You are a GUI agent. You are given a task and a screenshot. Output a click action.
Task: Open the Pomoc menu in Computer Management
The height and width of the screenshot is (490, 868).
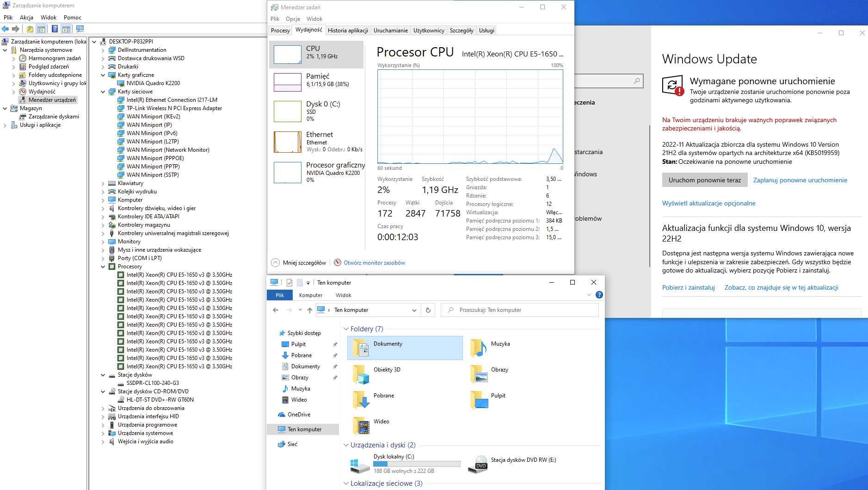point(73,17)
